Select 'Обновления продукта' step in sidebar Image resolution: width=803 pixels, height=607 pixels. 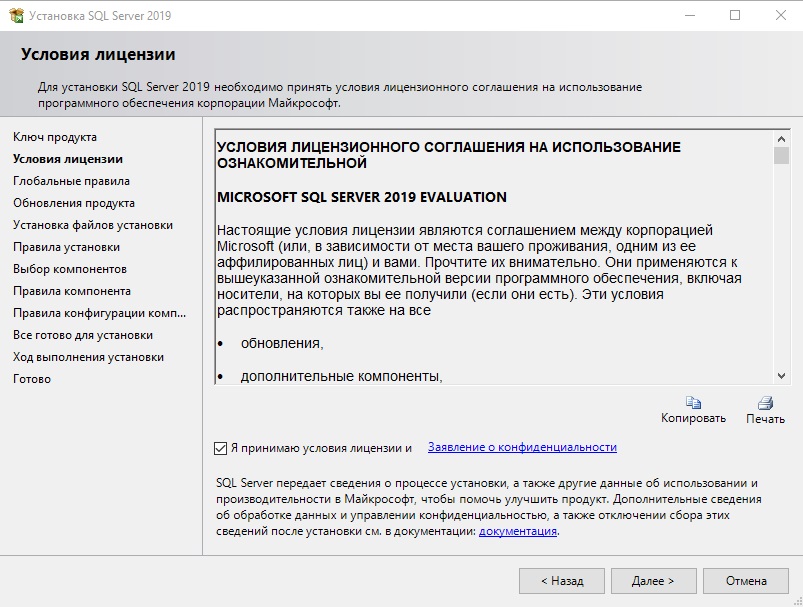[74, 203]
